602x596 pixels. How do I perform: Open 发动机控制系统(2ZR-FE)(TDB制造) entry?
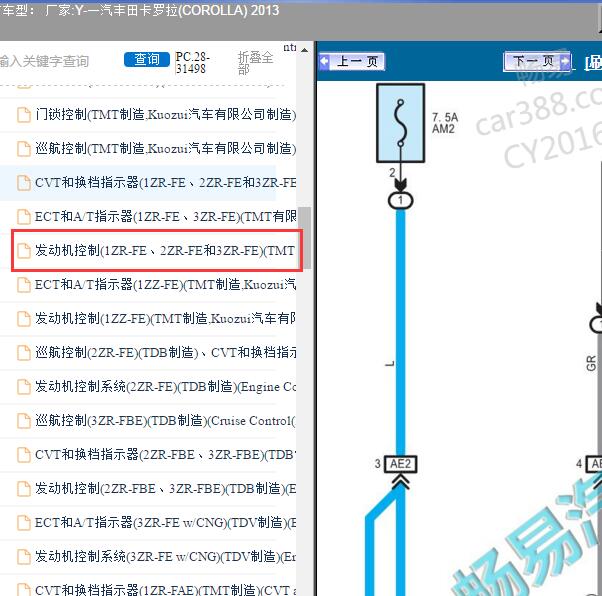pos(165,386)
